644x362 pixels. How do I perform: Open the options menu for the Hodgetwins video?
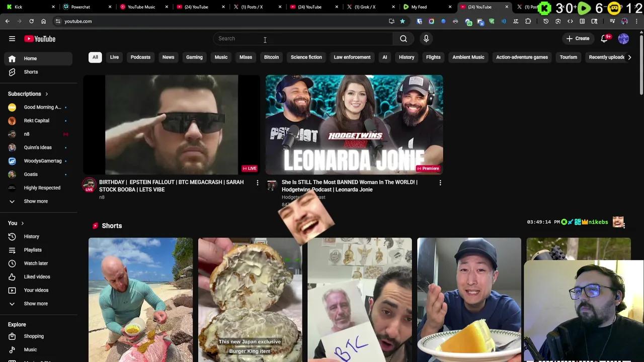tap(440, 183)
